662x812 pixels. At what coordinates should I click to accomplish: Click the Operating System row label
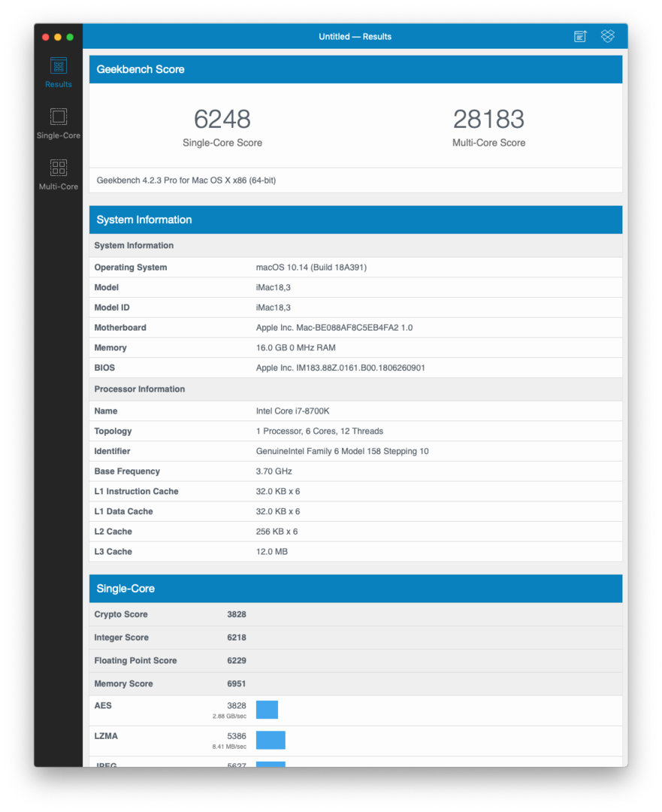(x=131, y=267)
